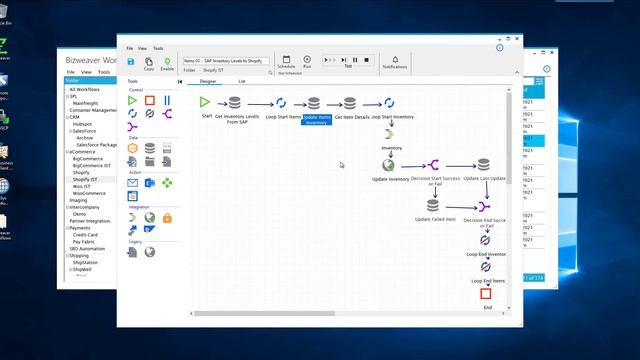This screenshot has height=360, width=640.
Task: Pick the Decision Start tool in the Control group
Action: [x=167, y=113]
